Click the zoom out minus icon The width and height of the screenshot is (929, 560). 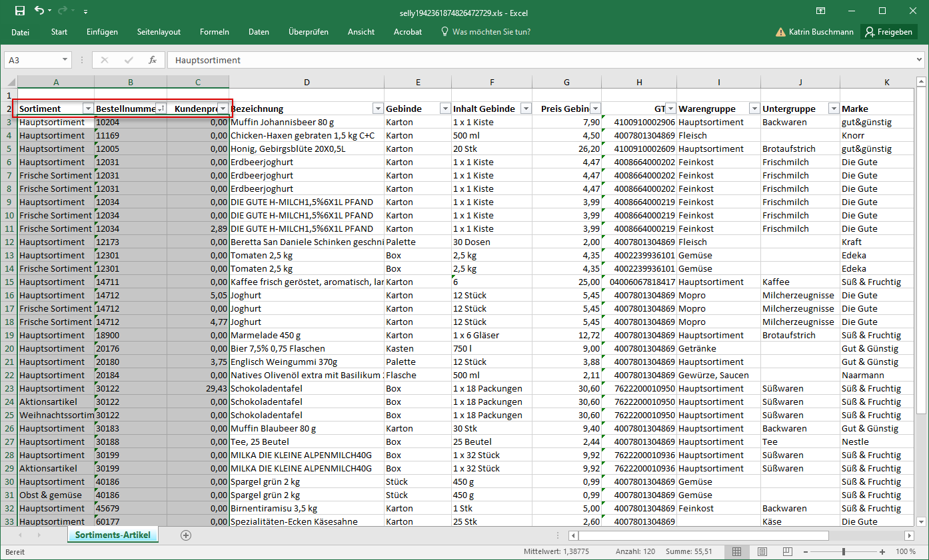click(807, 552)
